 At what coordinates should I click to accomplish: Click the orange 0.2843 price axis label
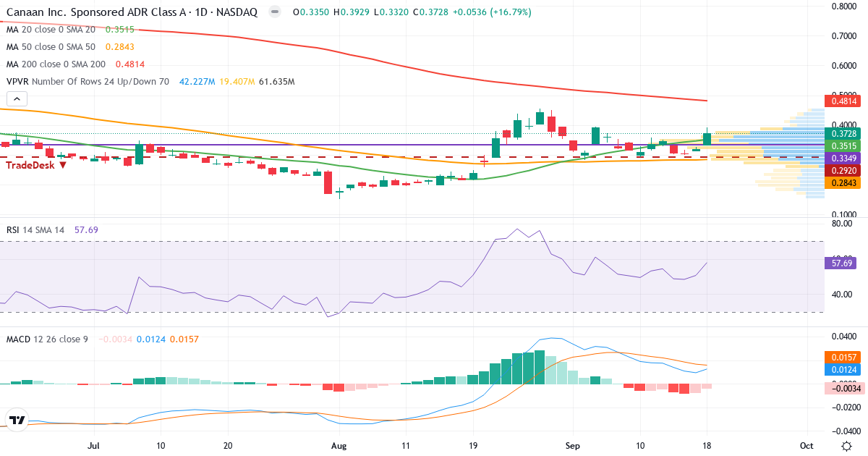point(843,183)
